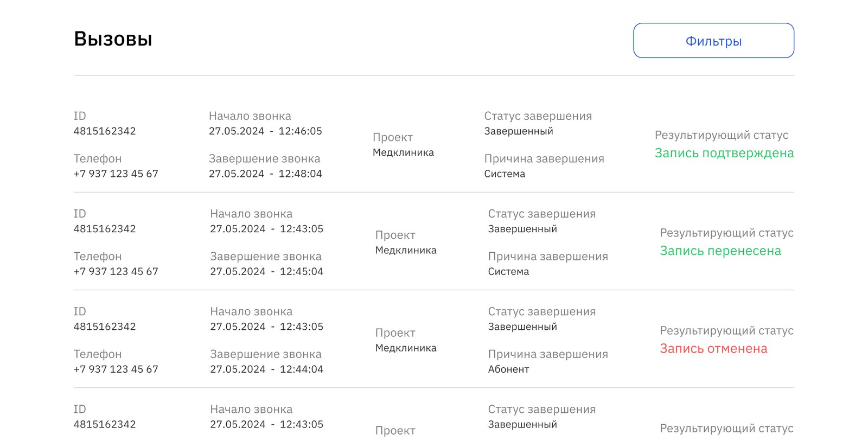868x441 pixels.
Task: Click Завершенный status in Запись подтверждена row
Action: [x=519, y=131]
